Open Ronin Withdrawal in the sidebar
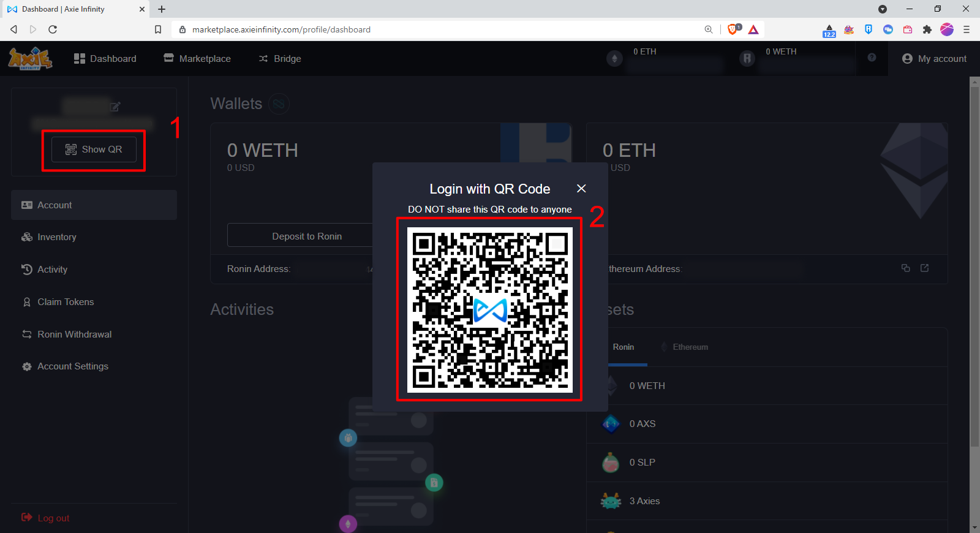Viewport: 980px width, 533px height. coord(94,335)
